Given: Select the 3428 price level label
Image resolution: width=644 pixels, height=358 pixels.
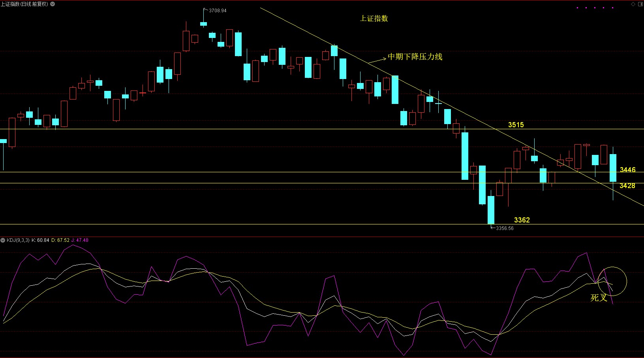Looking at the screenshot, I should coord(627,186).
